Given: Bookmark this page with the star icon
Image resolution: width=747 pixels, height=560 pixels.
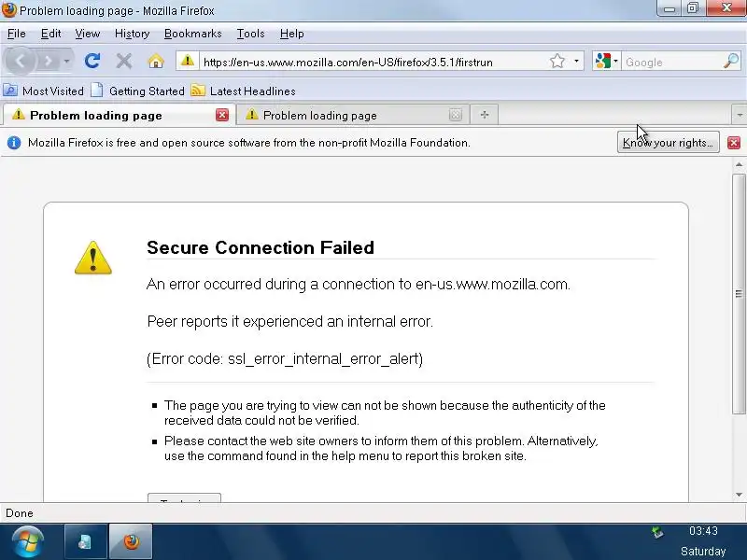Looking at the screenshot, I should coord(557,62).
